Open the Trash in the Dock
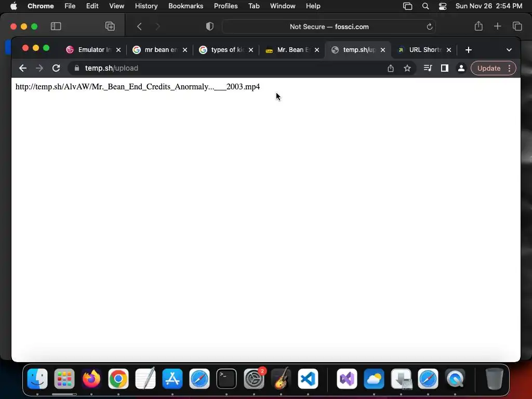 [x=495, y=379]
